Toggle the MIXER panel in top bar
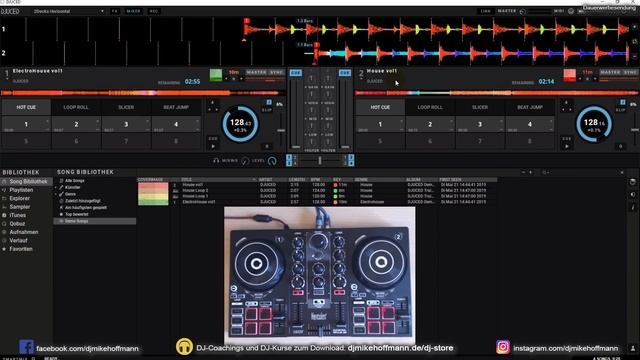Viewport: 640px width, 360px height. tap(133, 11)
